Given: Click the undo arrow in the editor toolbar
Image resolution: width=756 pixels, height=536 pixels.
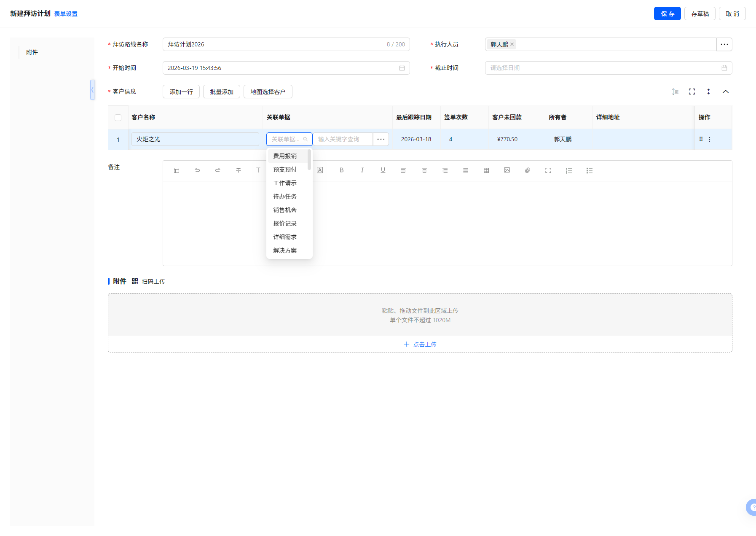Looking at the screenshot, I should pyautogui.click(x=197, y=170).
